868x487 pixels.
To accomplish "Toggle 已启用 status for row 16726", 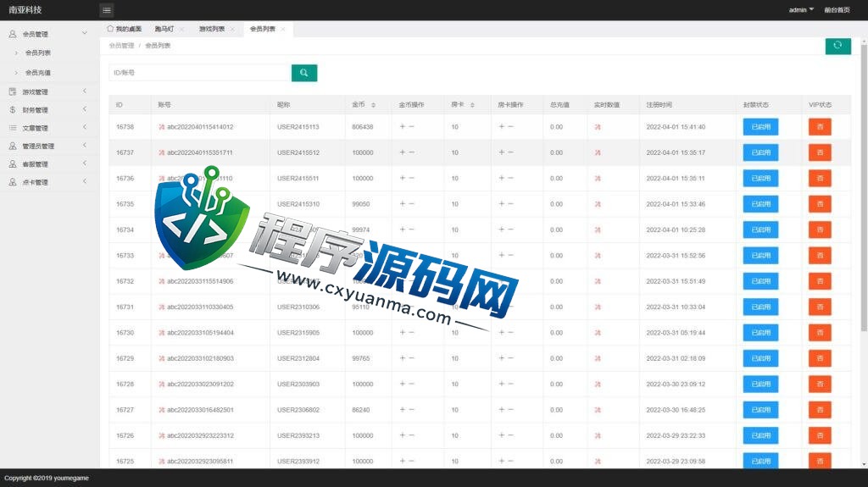I will pos(760,435).
